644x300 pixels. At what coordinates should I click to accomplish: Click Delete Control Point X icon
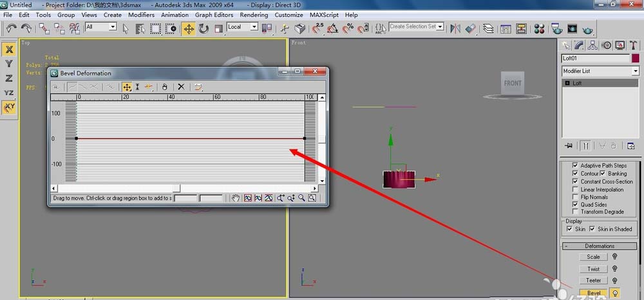(181, 87)
